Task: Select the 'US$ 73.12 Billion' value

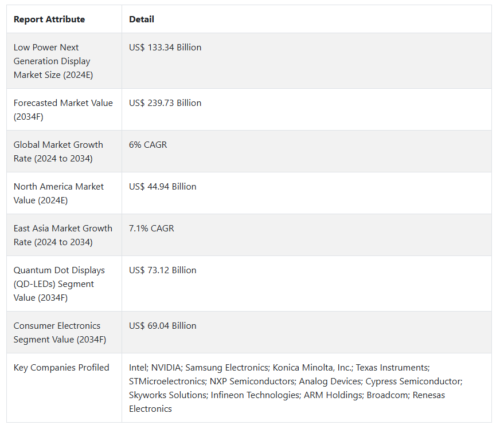Action: tap(163, 270)
